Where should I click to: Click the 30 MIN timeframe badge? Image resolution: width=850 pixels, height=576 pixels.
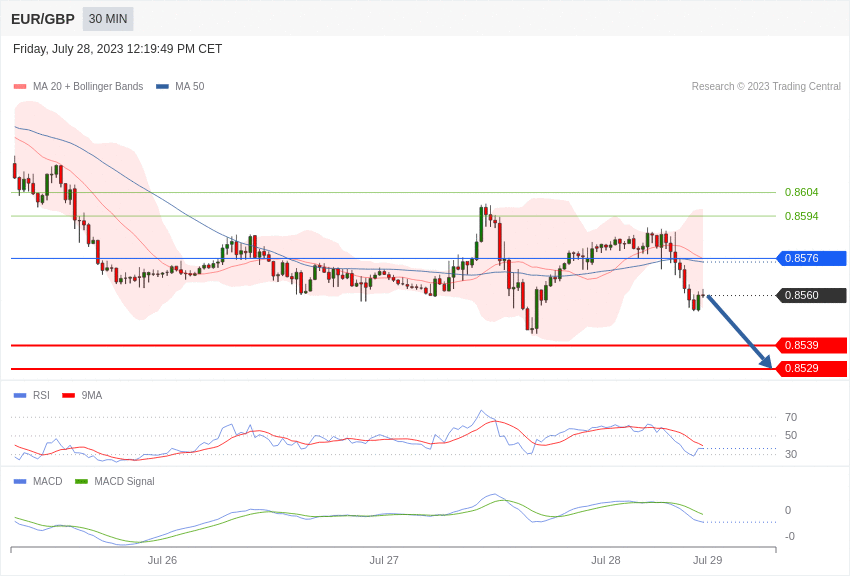[x=108, y=19]
